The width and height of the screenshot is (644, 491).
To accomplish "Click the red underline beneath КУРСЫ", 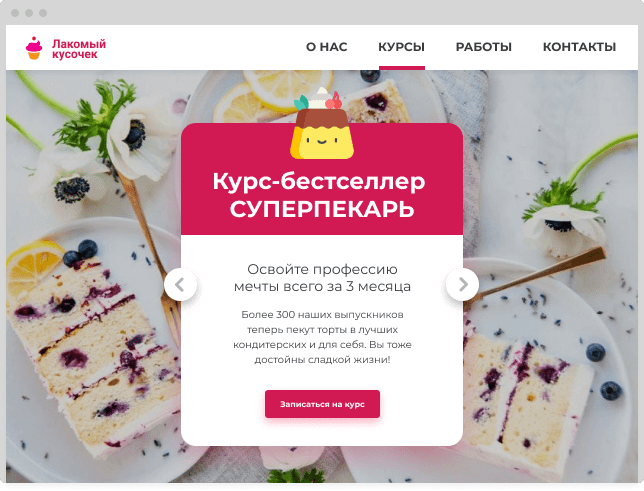I will (x=402, y=68).
